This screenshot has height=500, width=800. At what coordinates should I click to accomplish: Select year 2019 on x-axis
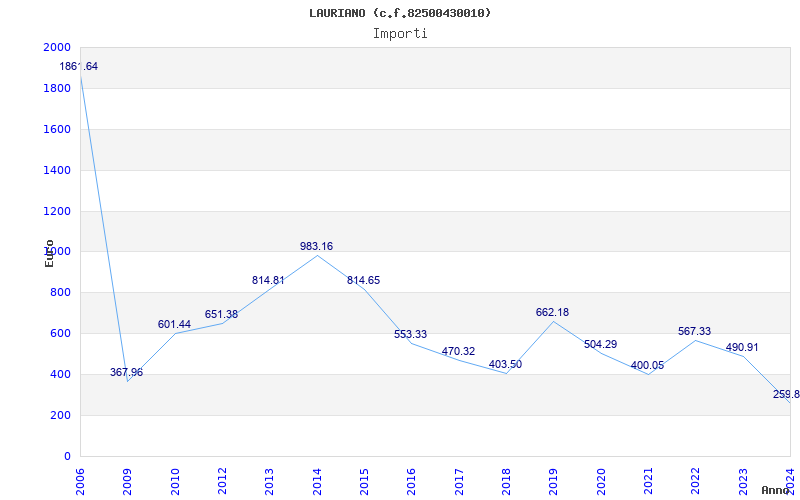tap(554, 481)
